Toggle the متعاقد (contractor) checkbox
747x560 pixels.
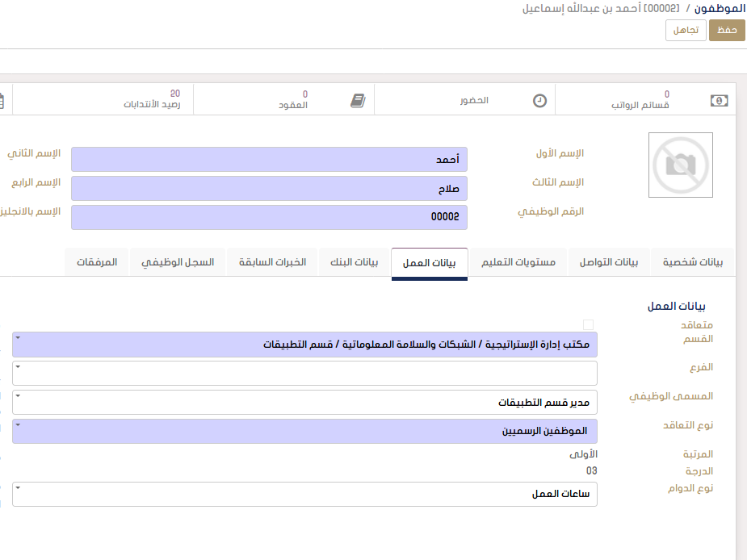pyautogui.click(x=588, y=324)
